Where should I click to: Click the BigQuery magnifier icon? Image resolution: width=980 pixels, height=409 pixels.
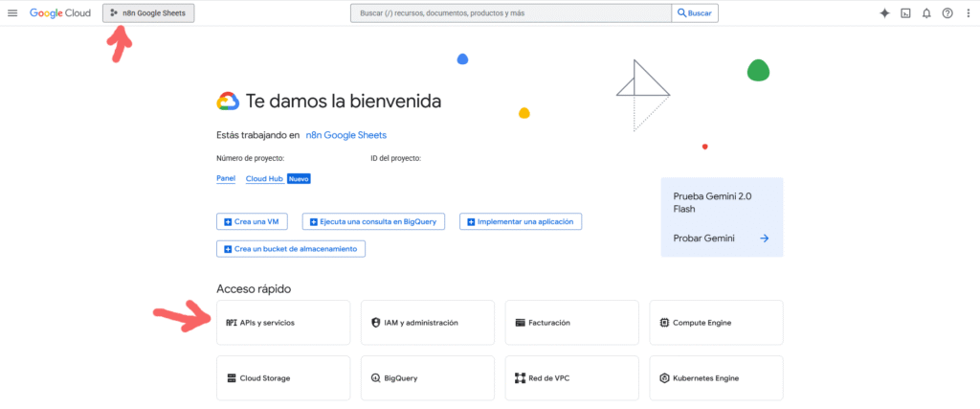[x=375, y=378]
